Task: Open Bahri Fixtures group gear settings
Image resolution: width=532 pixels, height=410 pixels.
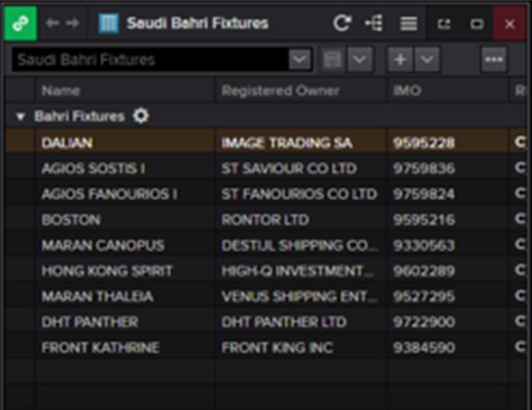Action: [141, 117]
